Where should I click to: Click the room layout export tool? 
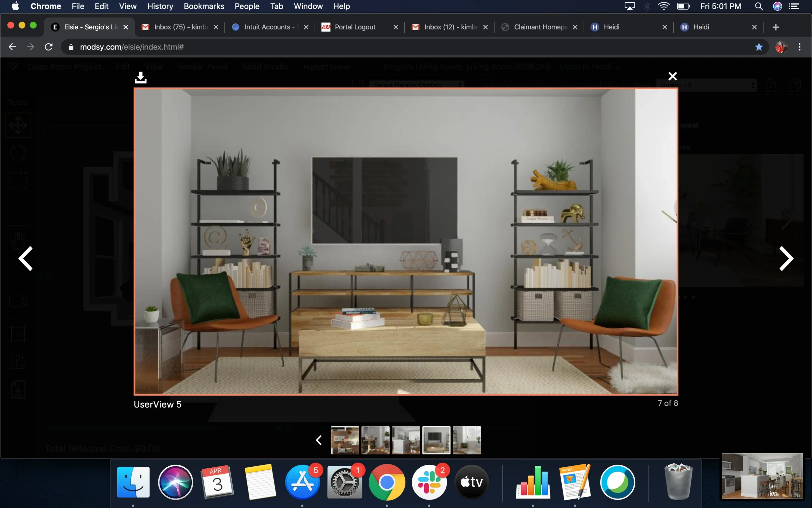click(x=18, y=362)
